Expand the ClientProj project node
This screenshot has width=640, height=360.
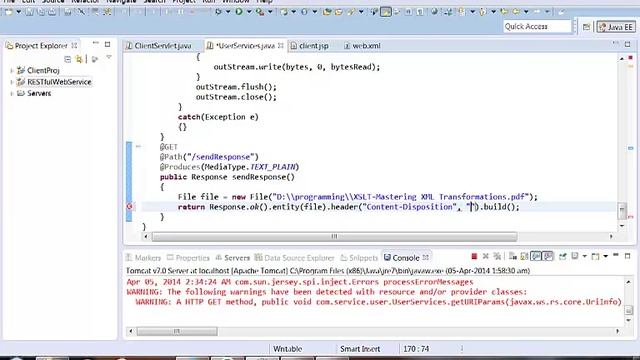pyautogui.click(x=12, y=71)
